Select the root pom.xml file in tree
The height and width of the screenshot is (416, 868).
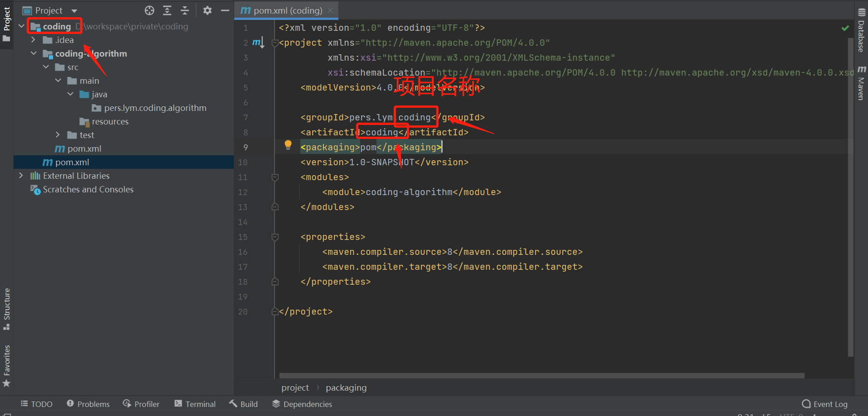pos(124,162)
